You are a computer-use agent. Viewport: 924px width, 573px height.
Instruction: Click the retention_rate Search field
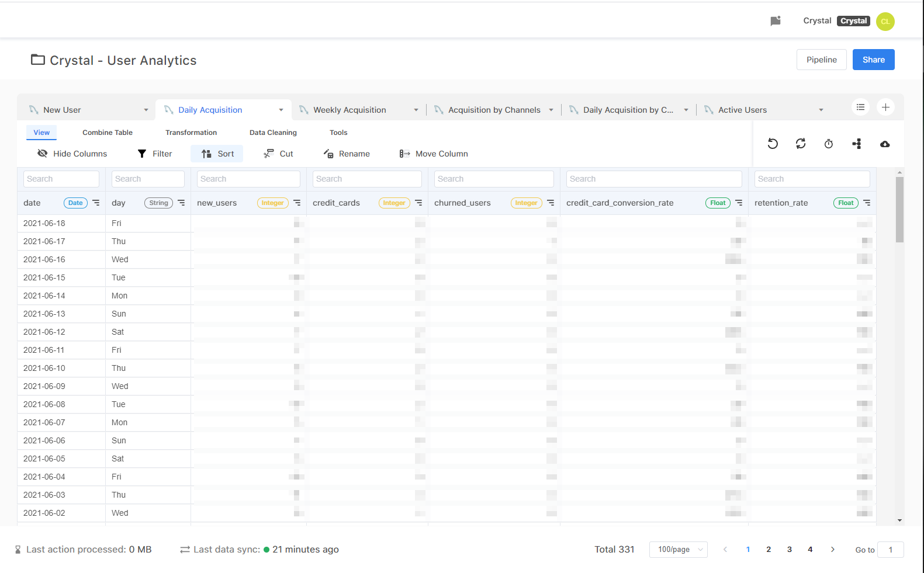(812, 179)
